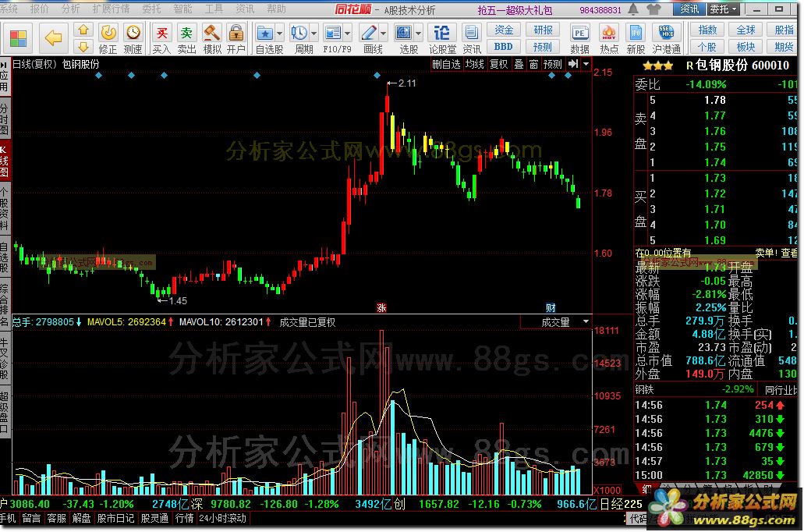Click 删自选 to remove from watchlist
The height and width of the screenshot is (532, 804).
click(x=446, y=64)
